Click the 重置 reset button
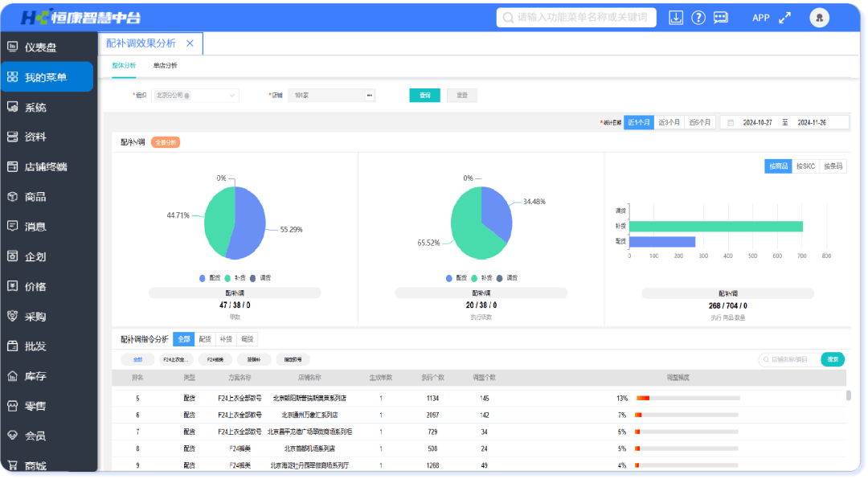Image resolution: width=868 pixels, height=479 pixels. (461, 96)
